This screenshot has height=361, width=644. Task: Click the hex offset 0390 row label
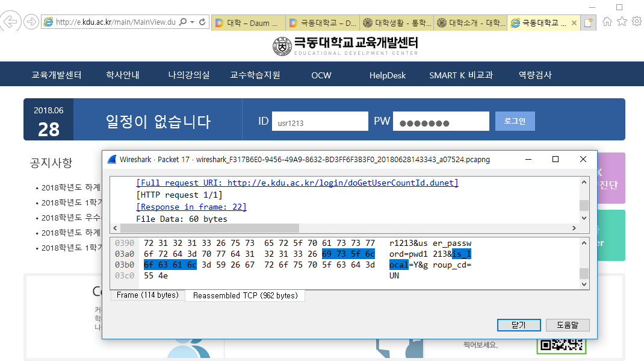125,243
